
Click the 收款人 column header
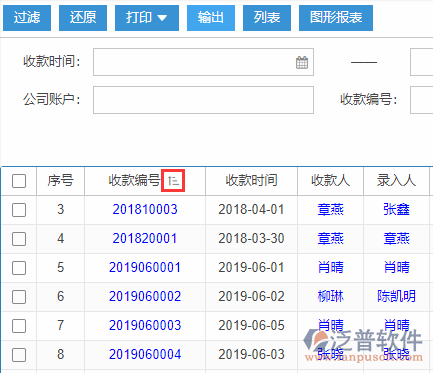click(x=330, y=181)
